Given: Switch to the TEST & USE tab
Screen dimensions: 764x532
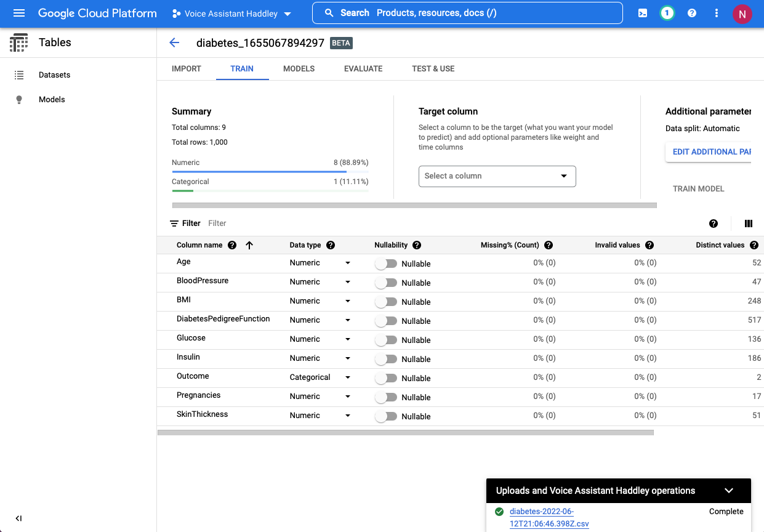Looking at the screenshot, I should pyautogui.click(x=433, y=69).
